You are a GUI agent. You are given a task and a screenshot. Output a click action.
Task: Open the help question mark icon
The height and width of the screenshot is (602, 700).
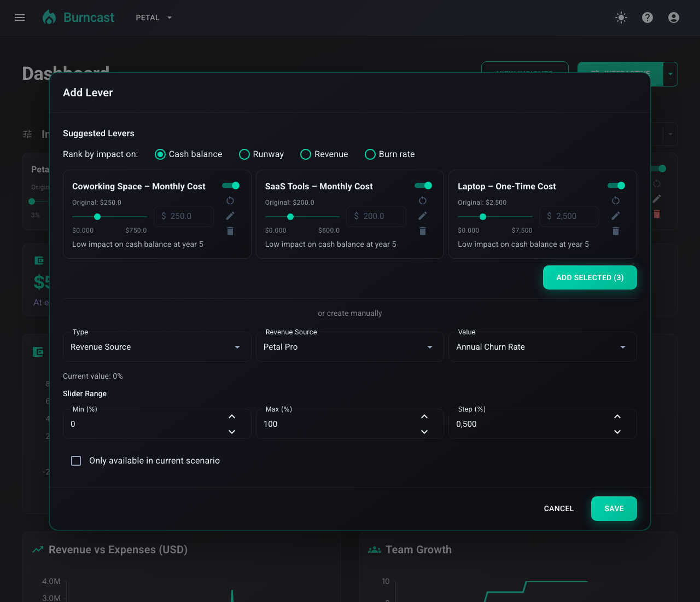click(x=647, y=18)
